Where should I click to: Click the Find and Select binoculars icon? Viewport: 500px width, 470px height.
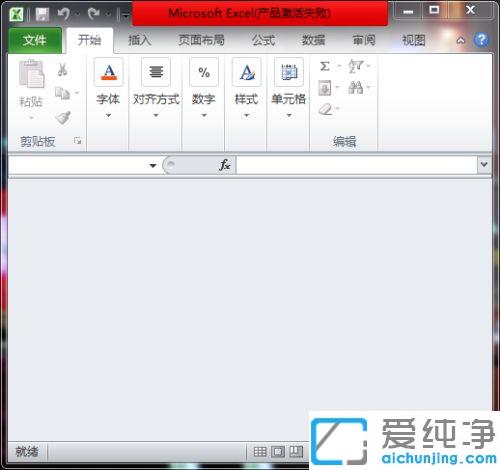tap(355, 88)
